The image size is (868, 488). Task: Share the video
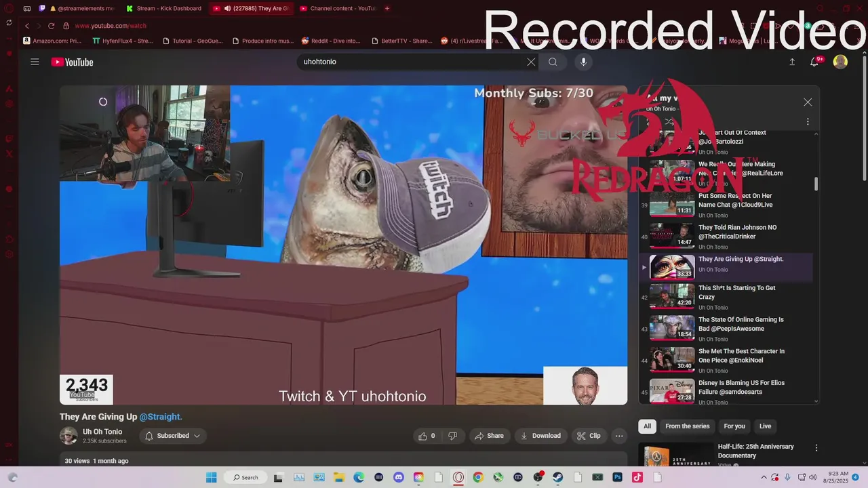click(x=489, y=436)
